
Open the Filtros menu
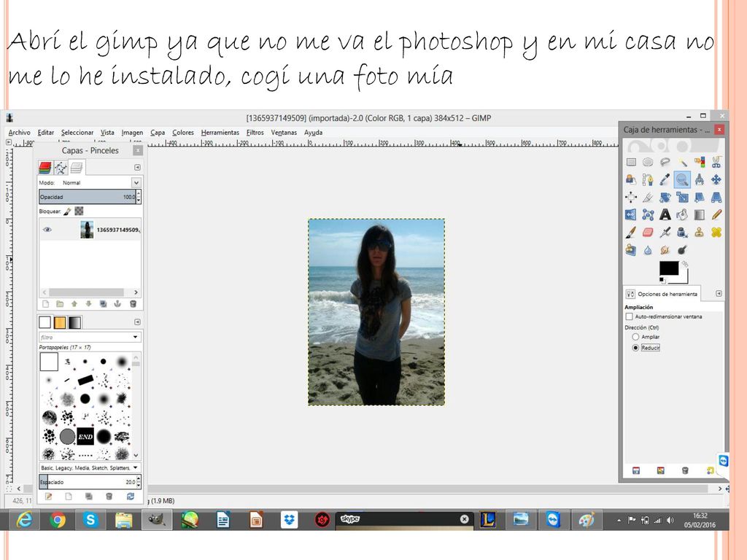coord(255,133)
